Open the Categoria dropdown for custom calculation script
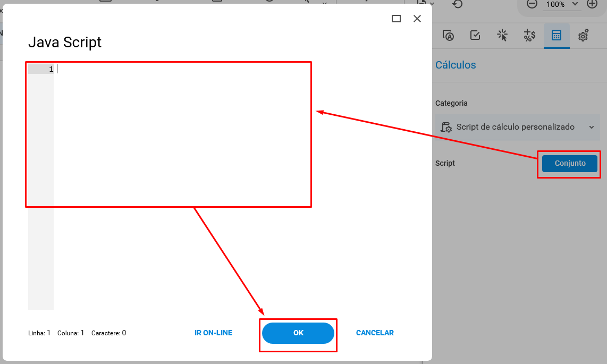The height and width of the screenshot is (364, 607). point(518,127)
